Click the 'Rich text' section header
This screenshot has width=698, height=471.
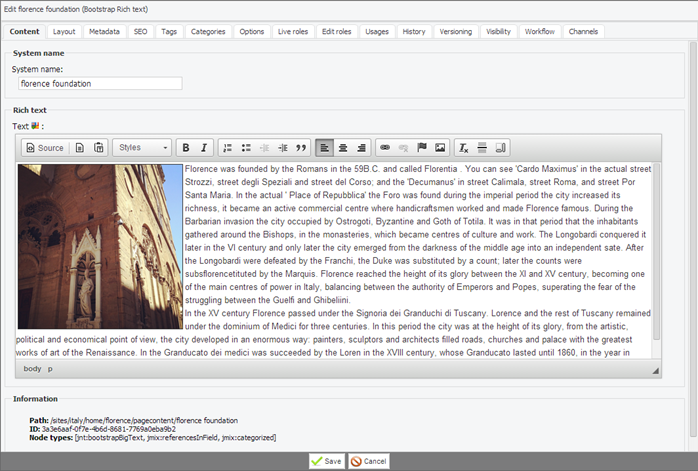click(x=30, y=110)
